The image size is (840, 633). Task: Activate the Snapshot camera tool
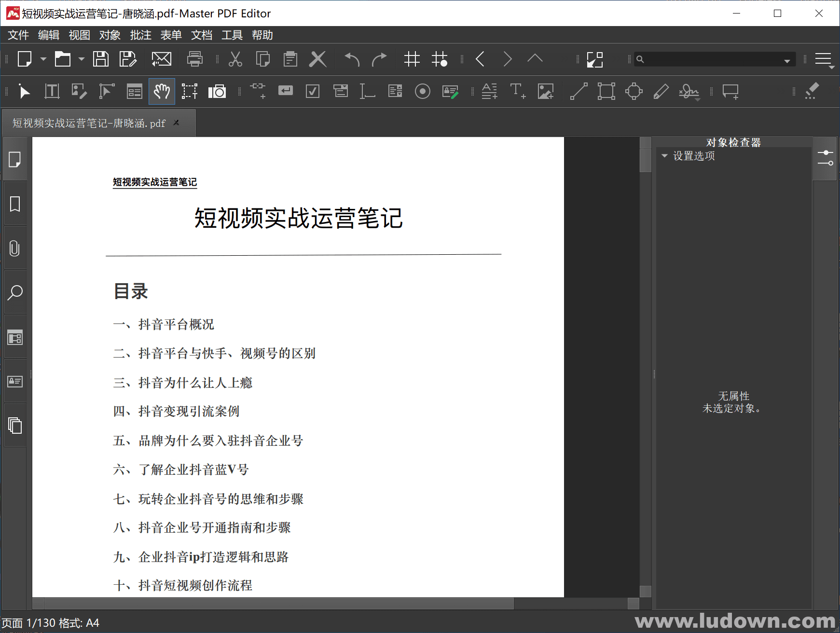click(x=217, y=91)
